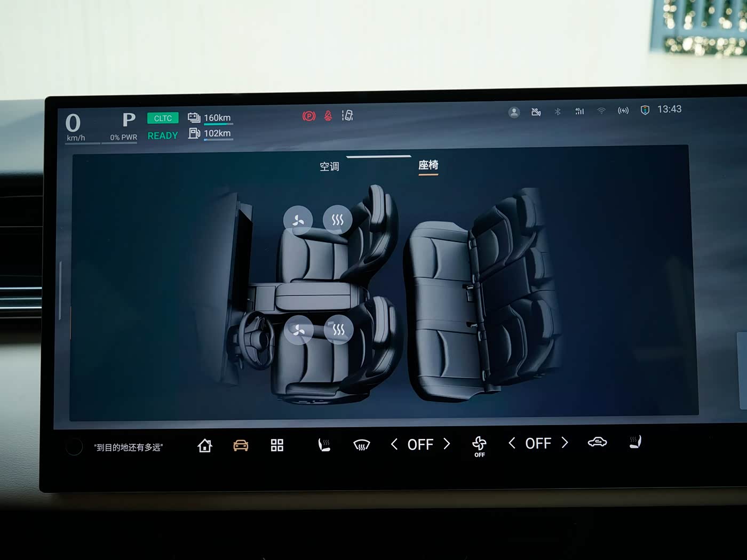Image resolution: width=747 pixels, height=560 pixels.
Task: Tap the fan OFF button
Action: coord(479,446)
